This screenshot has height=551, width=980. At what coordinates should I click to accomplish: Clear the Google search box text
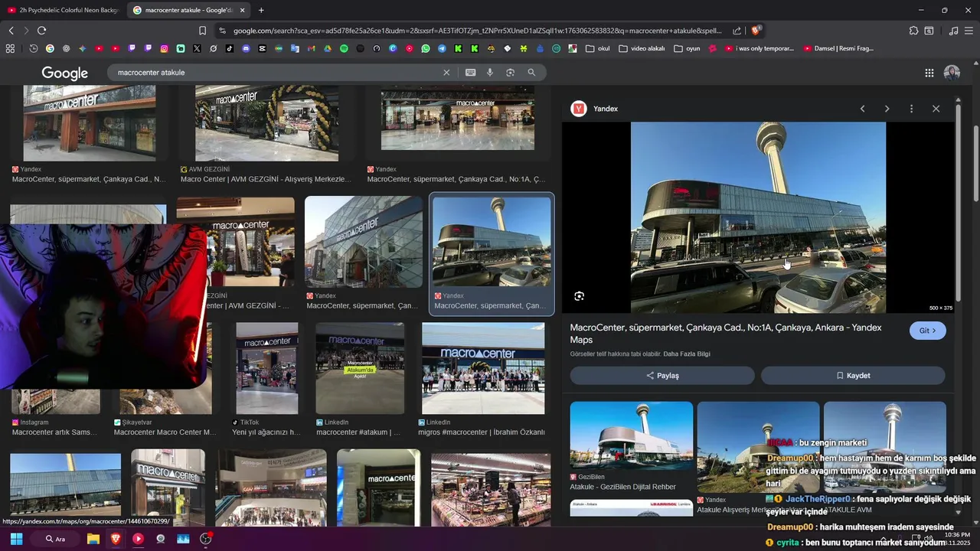click(x=446, y=73)
